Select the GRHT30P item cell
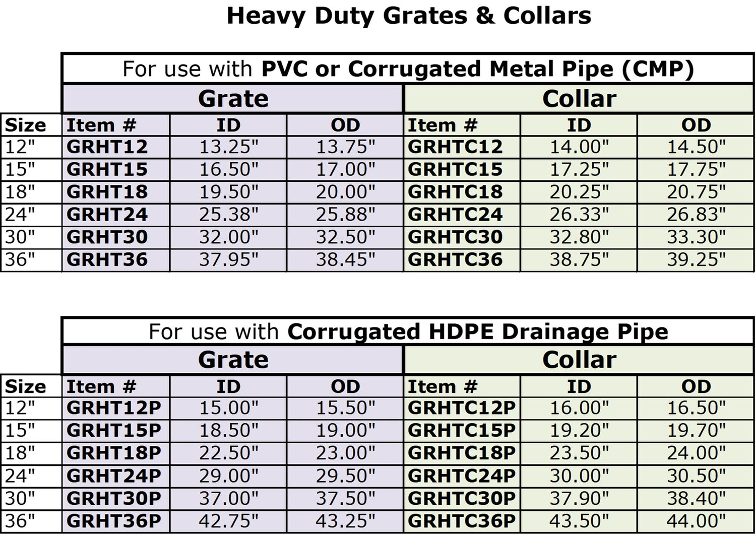 pyautogui.click(x=116, y=498)
